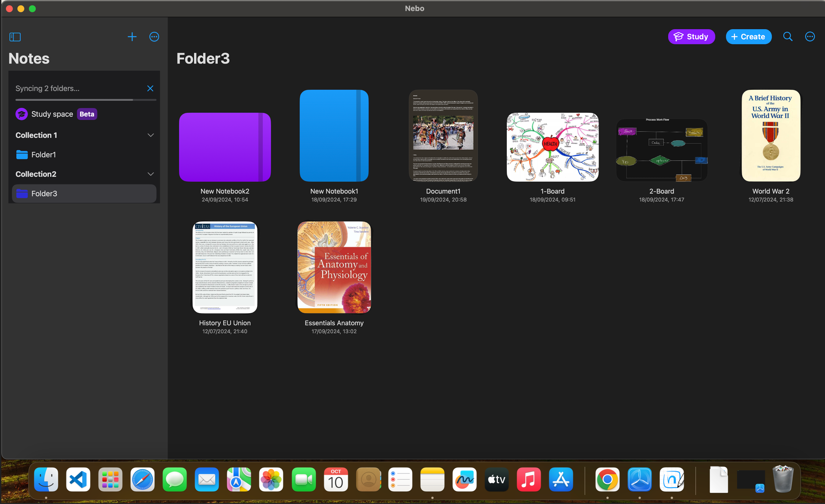Open the sidebar more options ellipsis

coord(154,37)
